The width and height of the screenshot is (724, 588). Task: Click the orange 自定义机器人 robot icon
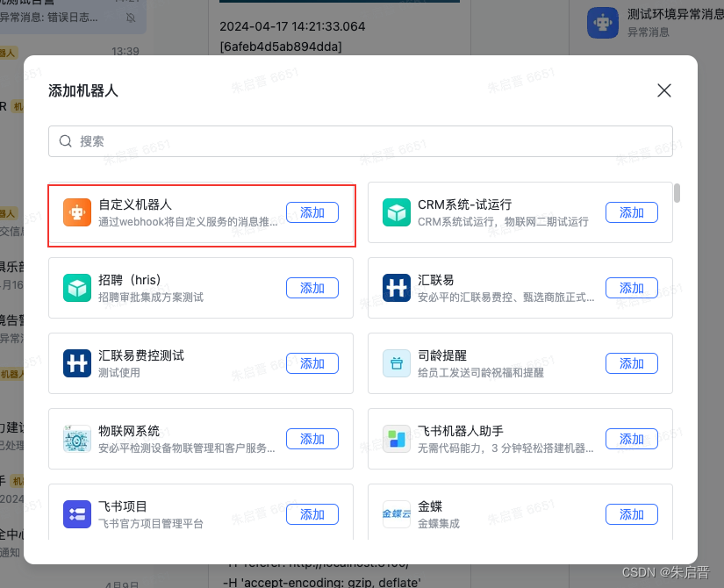coord(77,212)
